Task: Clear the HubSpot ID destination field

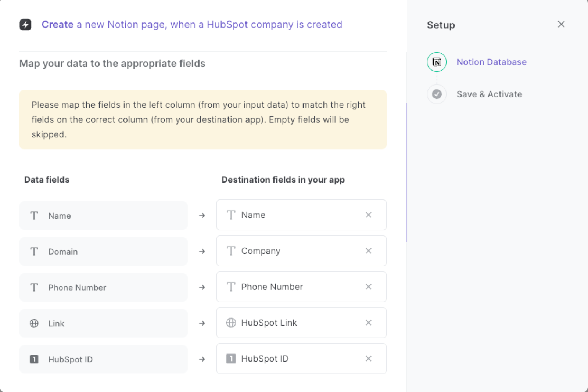Action: pos(369,359)
